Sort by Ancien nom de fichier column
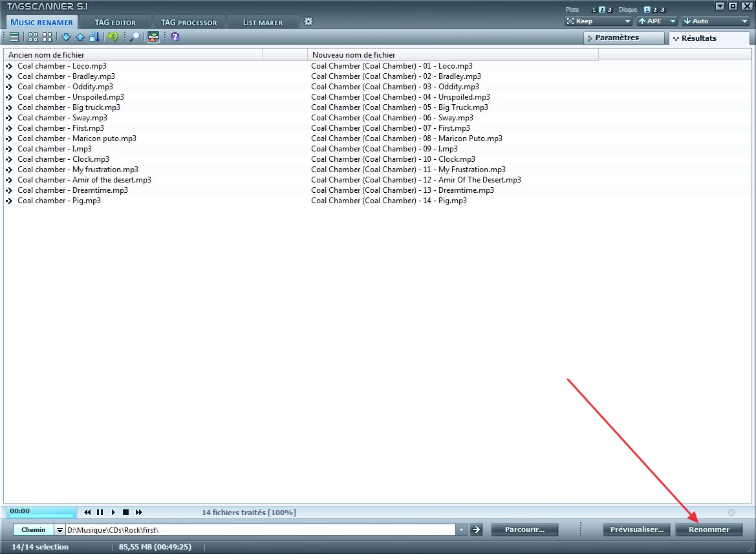The image size is (756, 554). (x=133, y=55)
